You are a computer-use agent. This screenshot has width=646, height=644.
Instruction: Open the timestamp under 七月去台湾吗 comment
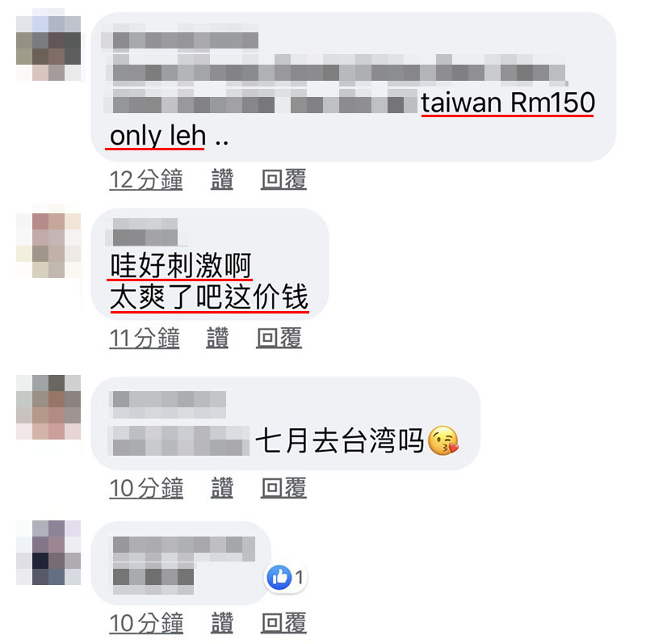(146, 488)
